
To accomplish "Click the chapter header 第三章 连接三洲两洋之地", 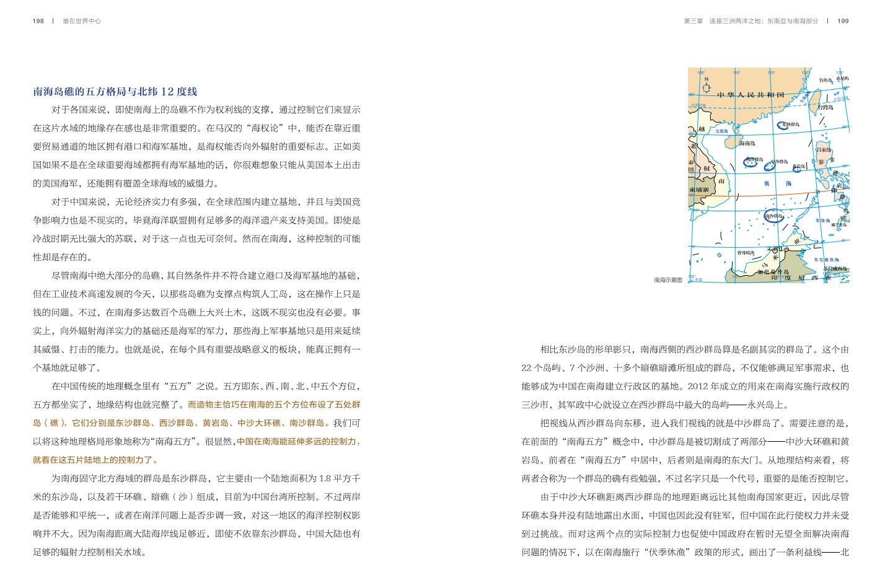I will (x=751, y=21).
